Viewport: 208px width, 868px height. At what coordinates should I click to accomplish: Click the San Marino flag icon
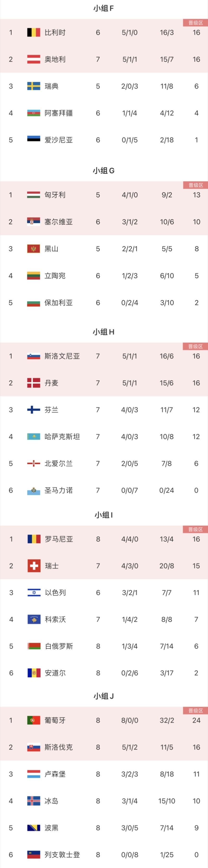34,491
